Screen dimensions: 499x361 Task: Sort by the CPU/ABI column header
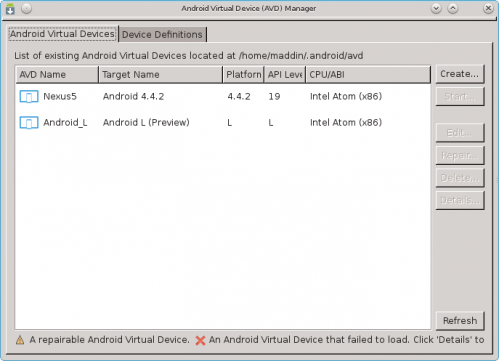tap(368, 74)
